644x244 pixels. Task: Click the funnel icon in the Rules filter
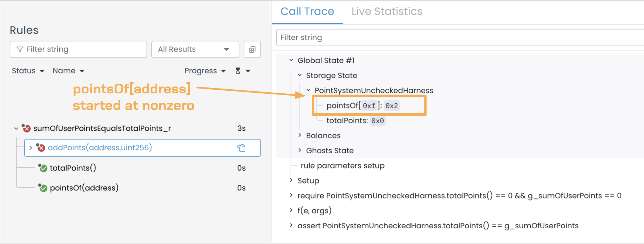20,49
